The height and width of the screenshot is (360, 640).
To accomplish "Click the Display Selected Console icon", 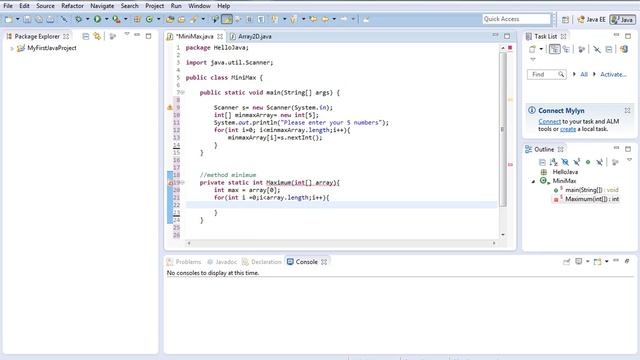I will pyautogui.click(x=579, y=262).
